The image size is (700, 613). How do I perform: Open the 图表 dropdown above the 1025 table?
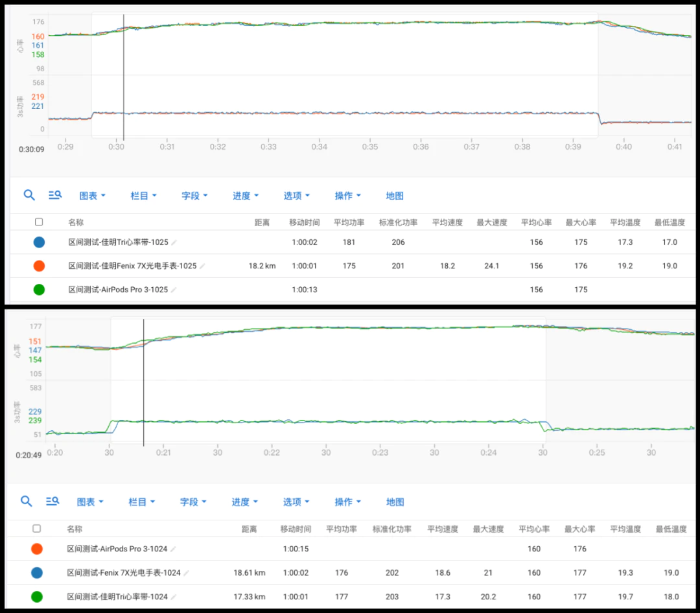[x=92, y=196]
